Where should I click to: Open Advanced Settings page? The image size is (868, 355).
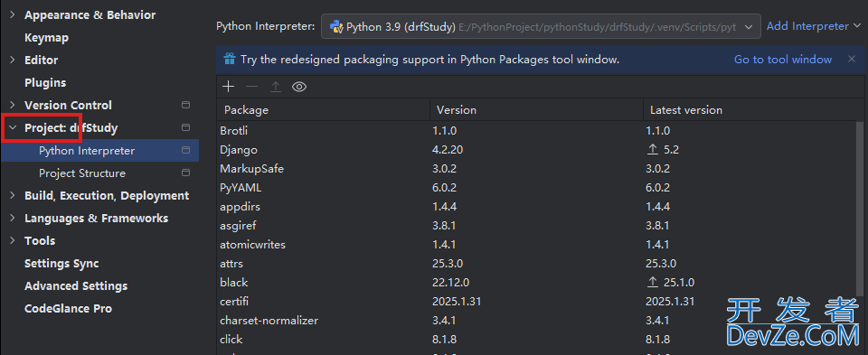pyautogui.click(x=76, y=285)
